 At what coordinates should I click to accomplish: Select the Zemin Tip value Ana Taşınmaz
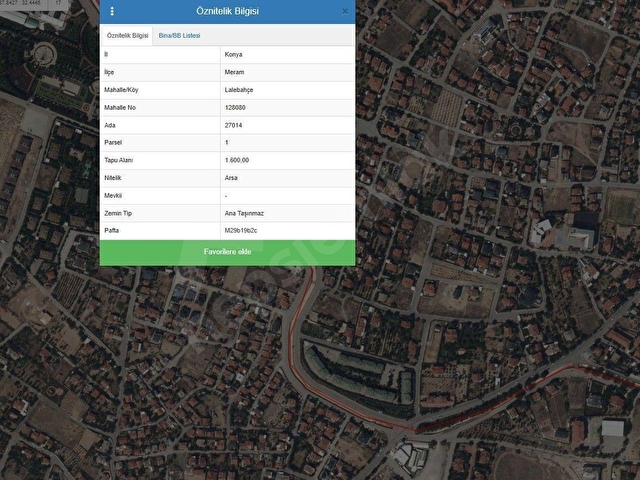pos(244,213)
